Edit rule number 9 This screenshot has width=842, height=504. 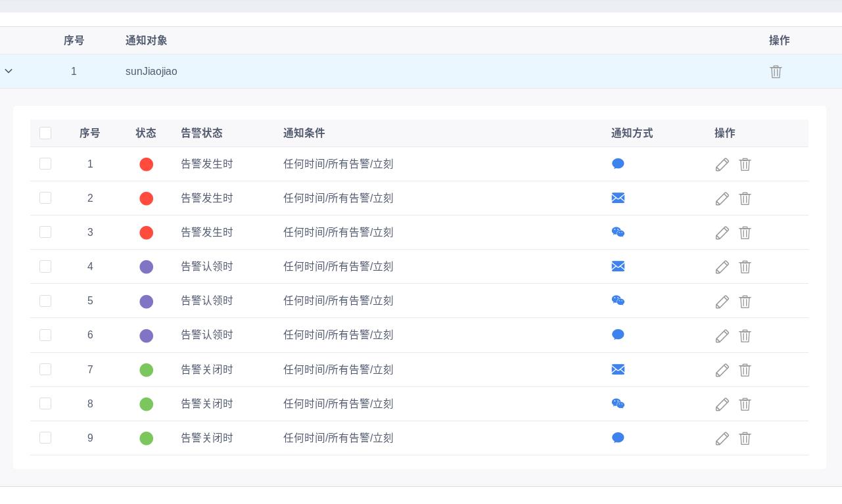click(722, 438)
